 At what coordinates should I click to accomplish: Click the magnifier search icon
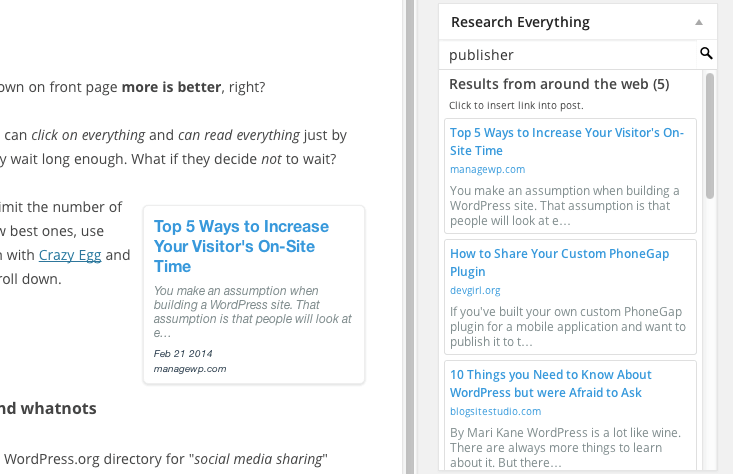coord(706,54)
